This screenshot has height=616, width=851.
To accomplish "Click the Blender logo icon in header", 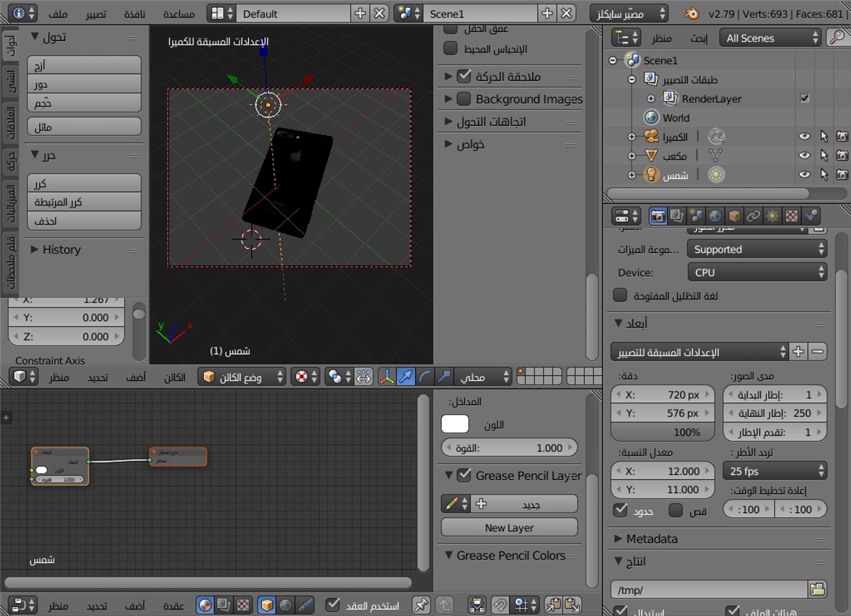I will (691, 13).
